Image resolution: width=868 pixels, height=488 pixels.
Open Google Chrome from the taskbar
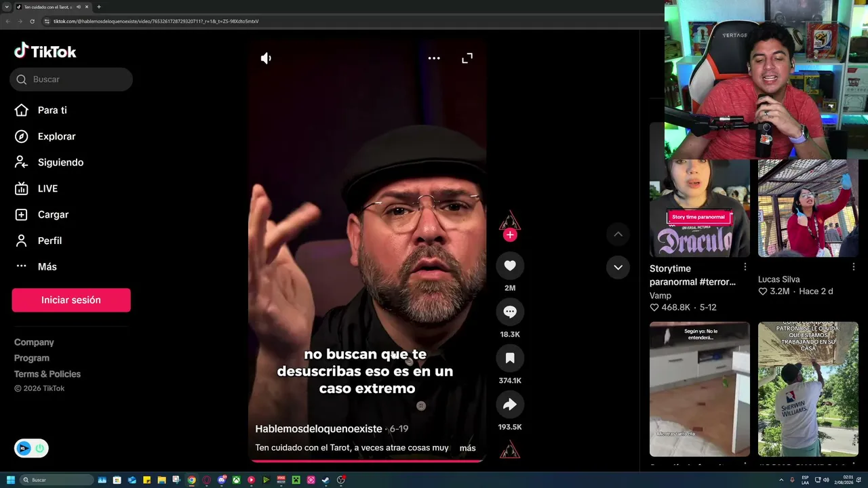(192, 480)
